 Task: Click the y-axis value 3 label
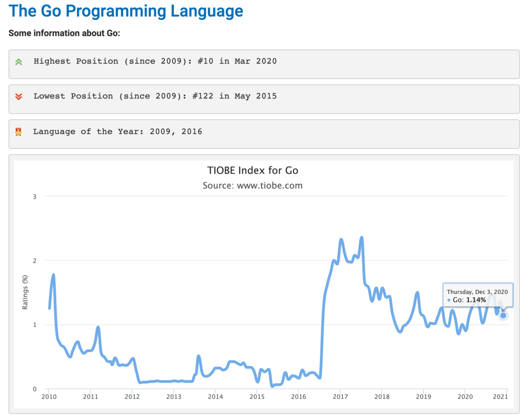pyautogui.click(x=34, y=196)
